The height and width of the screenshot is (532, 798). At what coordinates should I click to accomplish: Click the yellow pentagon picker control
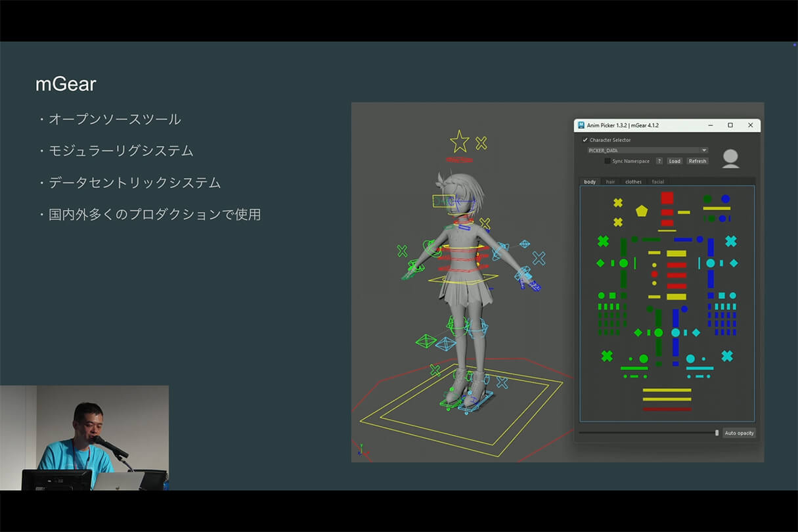coord(642,211)
